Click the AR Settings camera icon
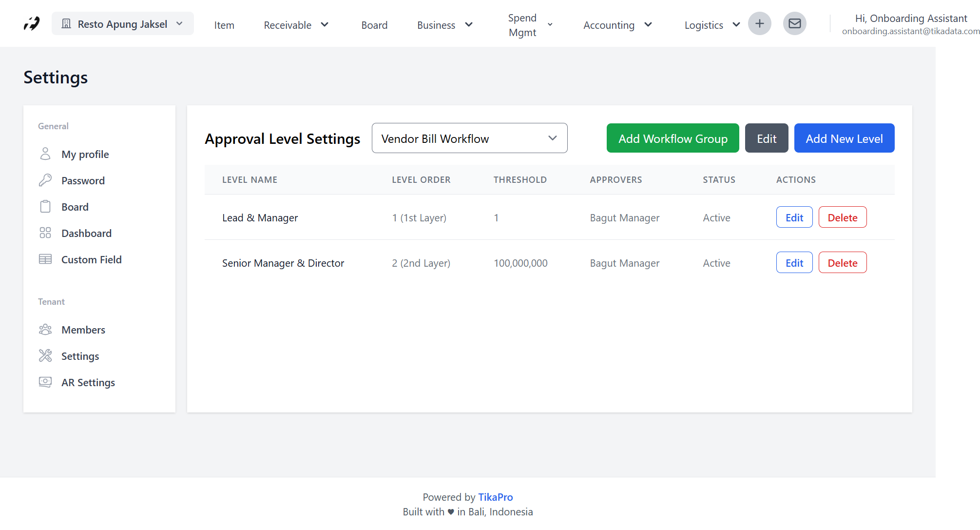980x530 pixels. [x=46, y=382]
